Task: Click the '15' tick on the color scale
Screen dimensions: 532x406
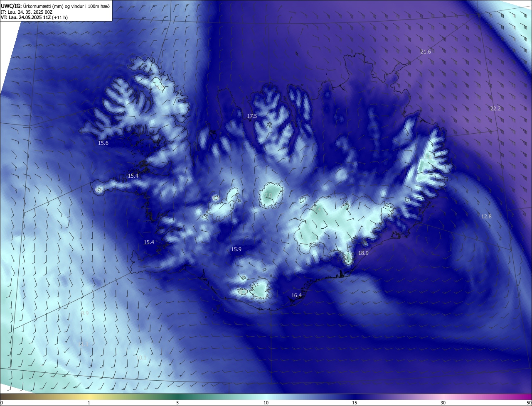Action: pos(355,403)
